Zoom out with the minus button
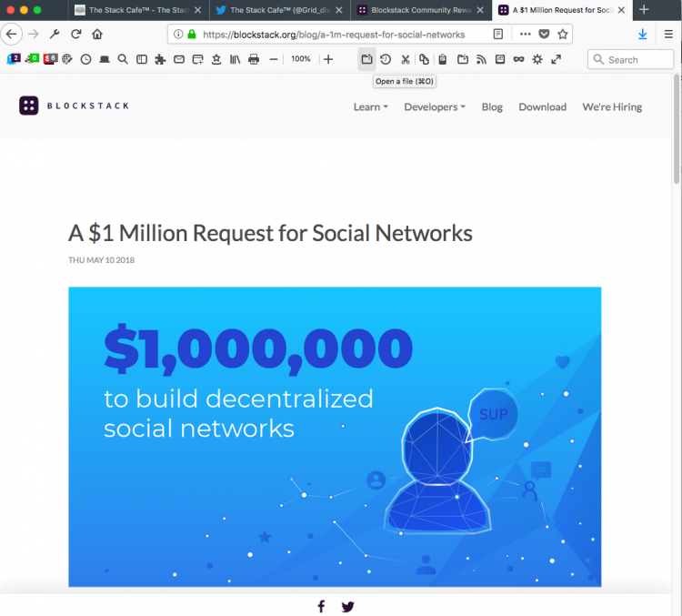The width and height of the screenshot is (682, 616). (x=274, y=59)
